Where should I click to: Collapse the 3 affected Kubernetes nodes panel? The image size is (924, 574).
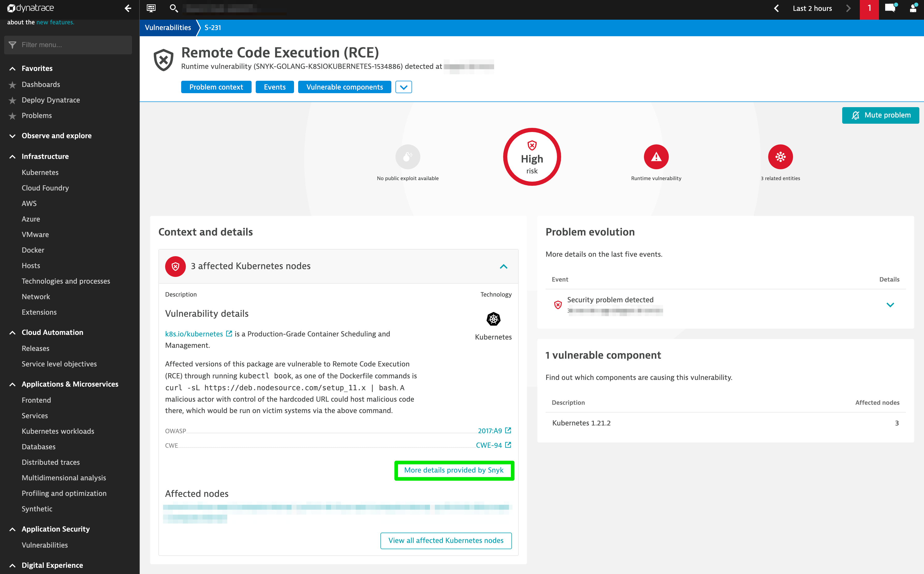[x=503, y=267]
